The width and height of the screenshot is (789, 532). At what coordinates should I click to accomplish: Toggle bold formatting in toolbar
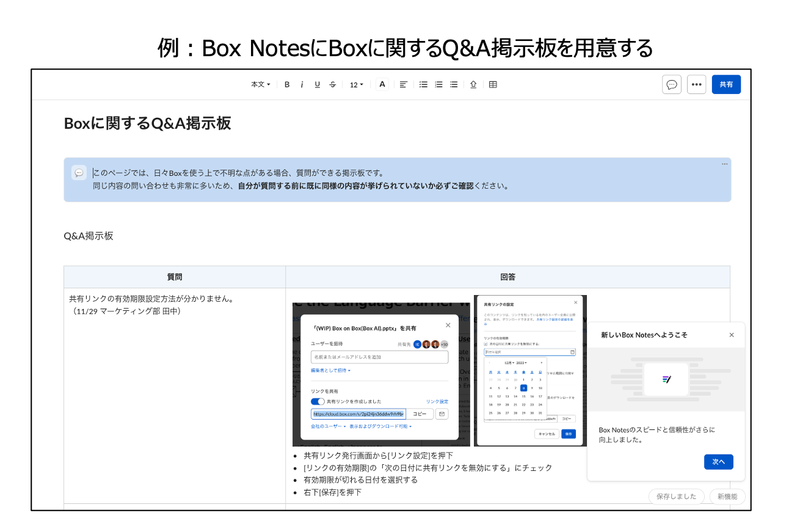coord(287,85)
